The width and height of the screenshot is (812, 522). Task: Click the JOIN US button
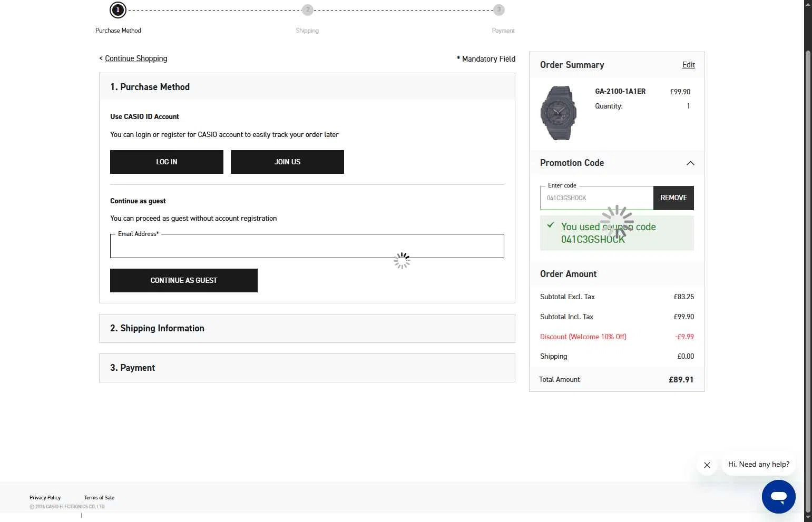pos(287,162)
